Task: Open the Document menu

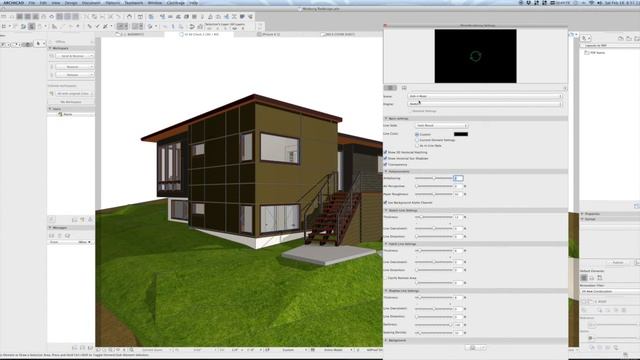Action: click(x=91, y=3)
